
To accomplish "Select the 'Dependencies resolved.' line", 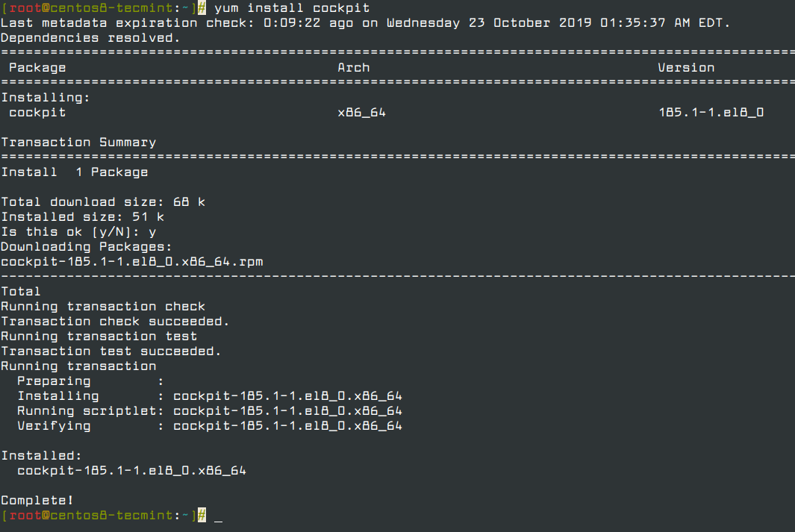I will coord(90,38).
